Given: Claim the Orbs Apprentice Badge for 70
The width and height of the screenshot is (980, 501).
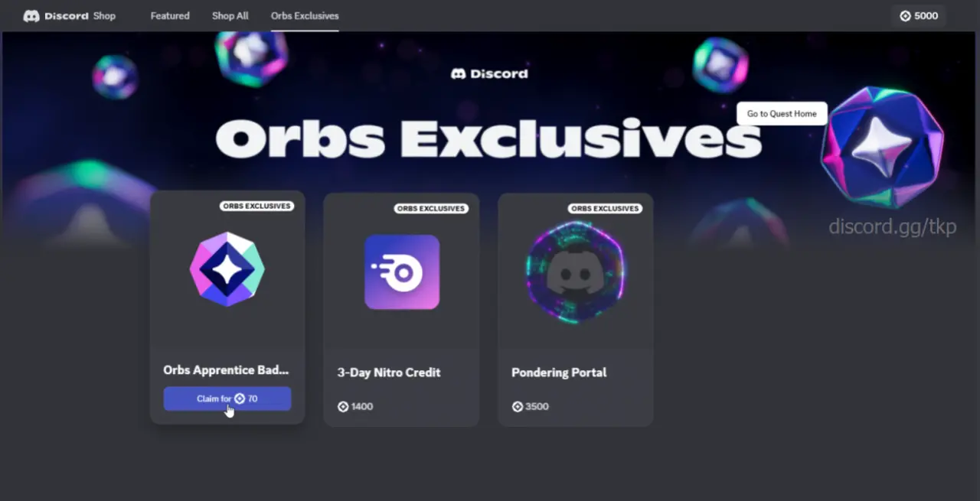Looking at the screenshot, I should [x=227, y=399].
